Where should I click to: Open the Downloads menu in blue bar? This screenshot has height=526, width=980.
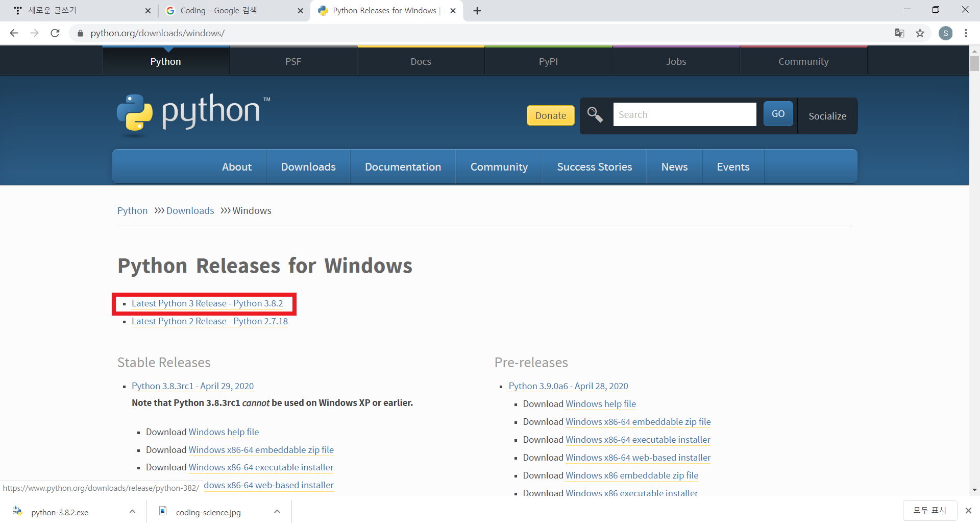(x=308, y=166)
